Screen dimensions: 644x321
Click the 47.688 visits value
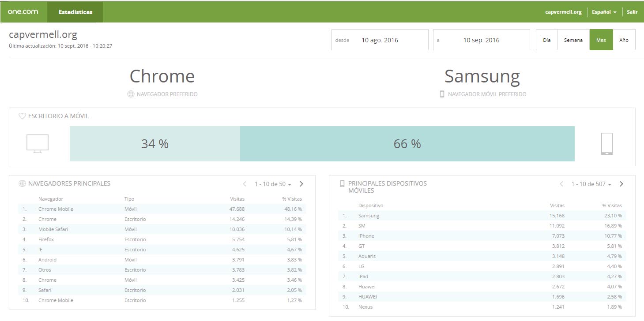tap(237, 209)
